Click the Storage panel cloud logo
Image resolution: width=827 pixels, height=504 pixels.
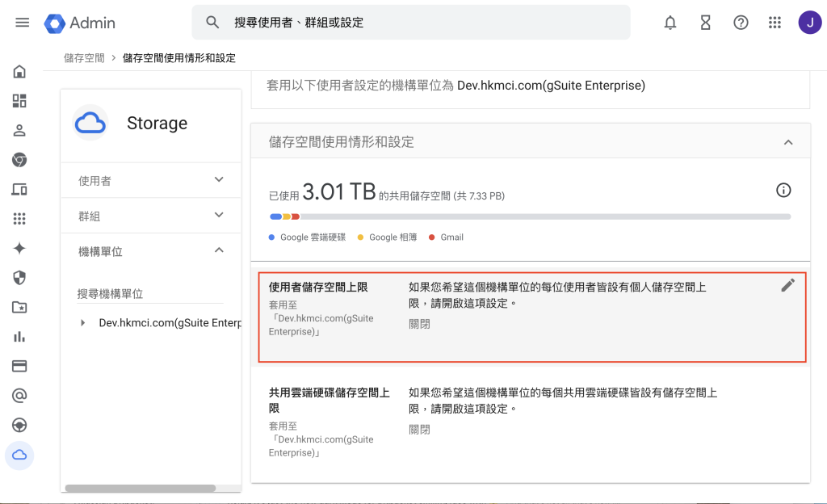pos(90,123)
